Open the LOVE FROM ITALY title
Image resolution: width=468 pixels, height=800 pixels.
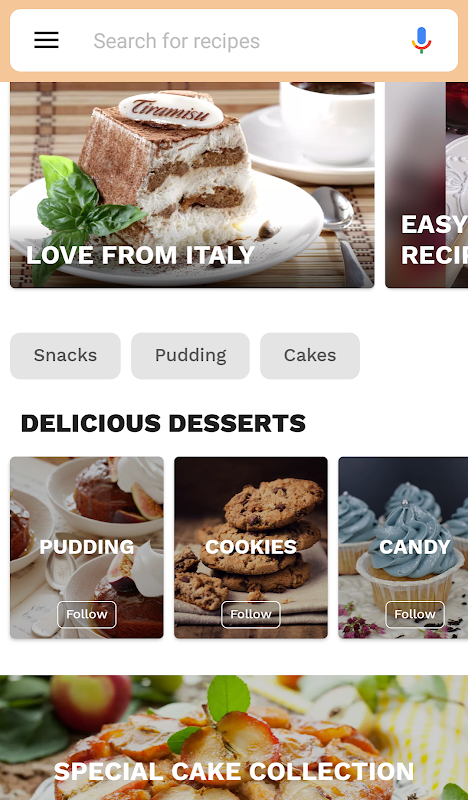[x=140, y=255]
